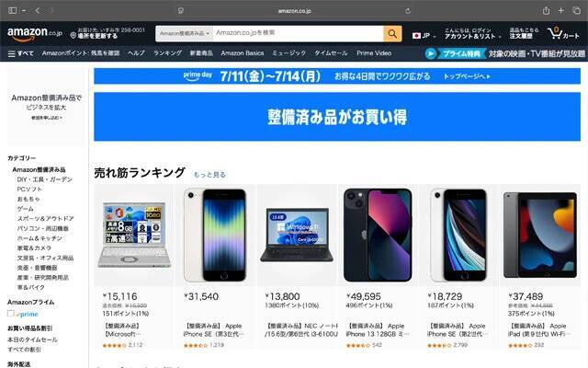The height and width of the screenshot is (368, 588).
Task: Click the Prime Day トップページへ banner link
Action: coord(467,76)
